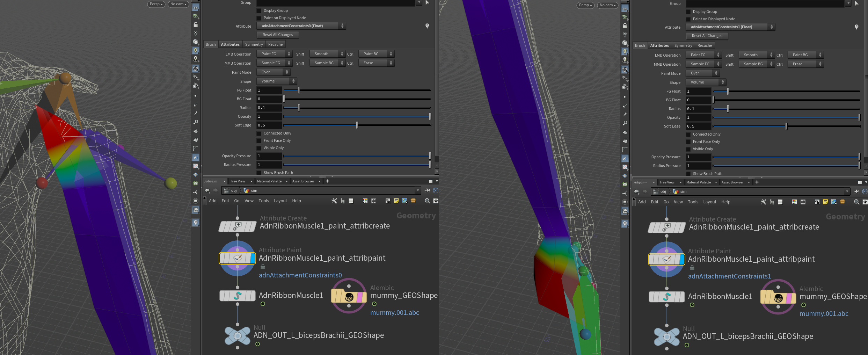Viewport: 868px width, 355px height.
Task: Check Paint on Displayed Node
Action: 259,18
